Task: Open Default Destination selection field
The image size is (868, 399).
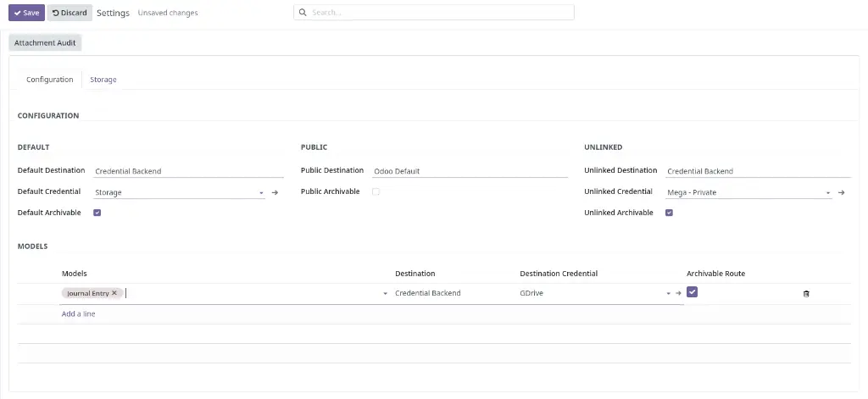Action: [x=188, y=171]
